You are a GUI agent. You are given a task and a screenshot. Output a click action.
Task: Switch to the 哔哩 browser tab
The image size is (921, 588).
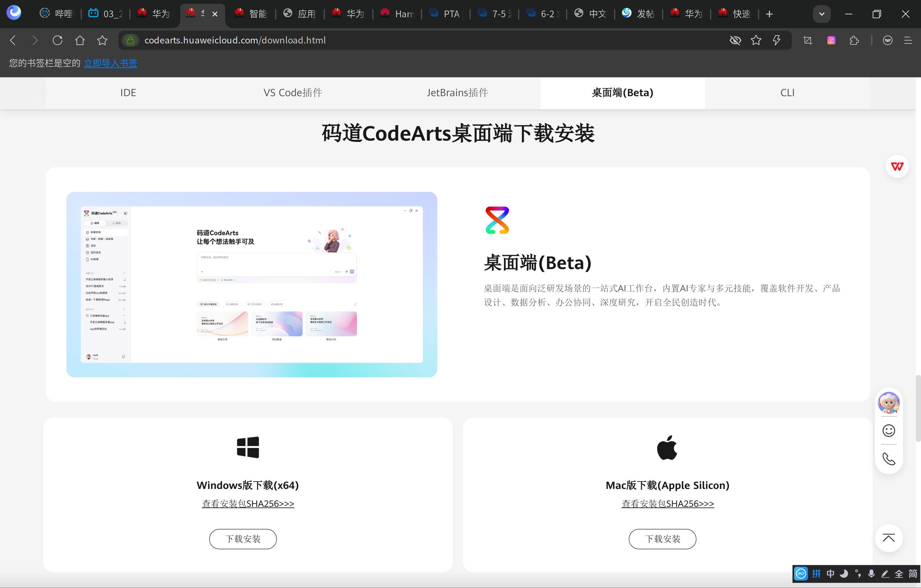click(57, 14)
